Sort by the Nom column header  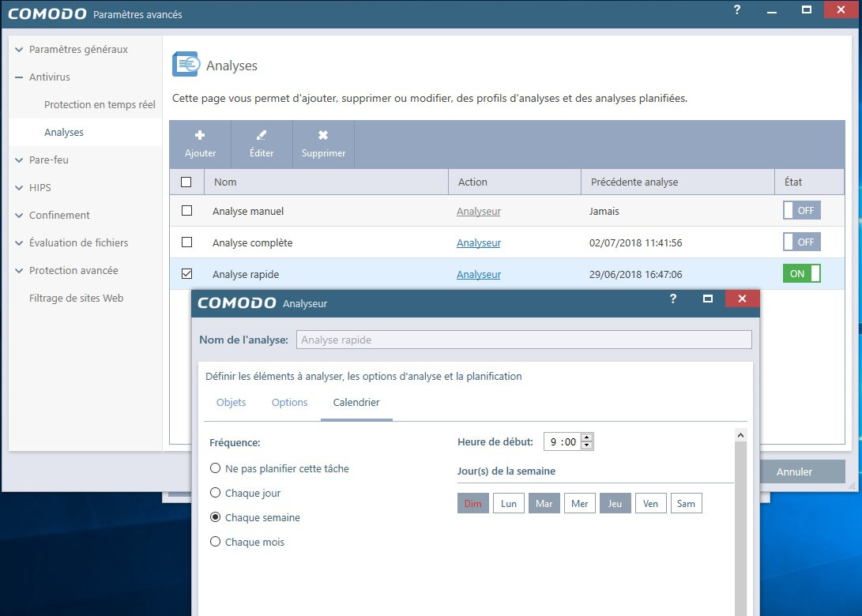326,182
